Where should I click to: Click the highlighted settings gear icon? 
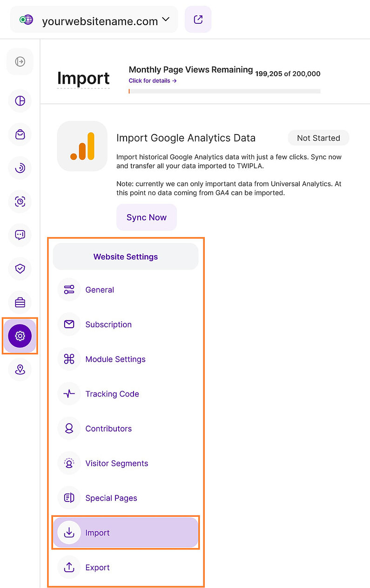20,336
